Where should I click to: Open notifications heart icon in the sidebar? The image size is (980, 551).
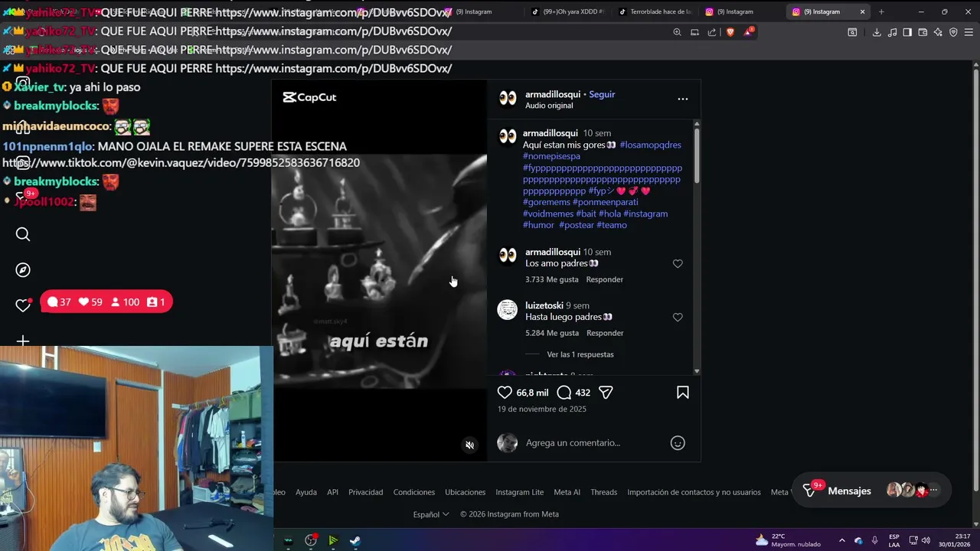[x=23, y=305]
